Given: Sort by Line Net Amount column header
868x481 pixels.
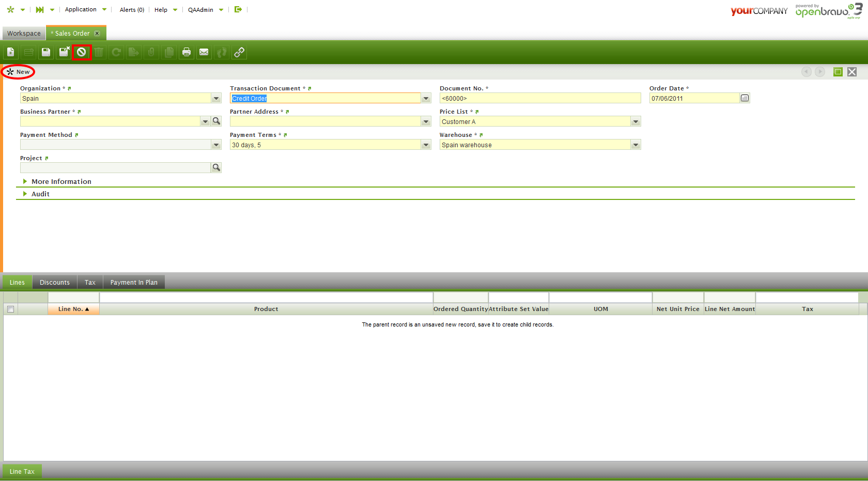Looking at the screenshot, I should coord(730,309).
